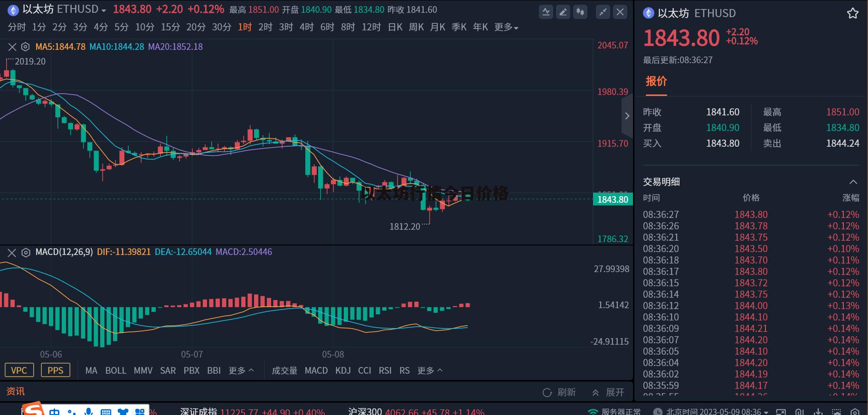Viewport: 868px width, 415px height.
Task: Enable the BBI overlay indicator
Action: coord(214,370)
